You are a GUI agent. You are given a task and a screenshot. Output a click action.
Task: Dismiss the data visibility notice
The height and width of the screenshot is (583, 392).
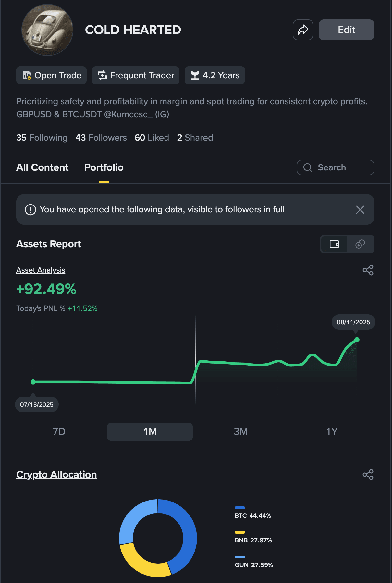360,210
